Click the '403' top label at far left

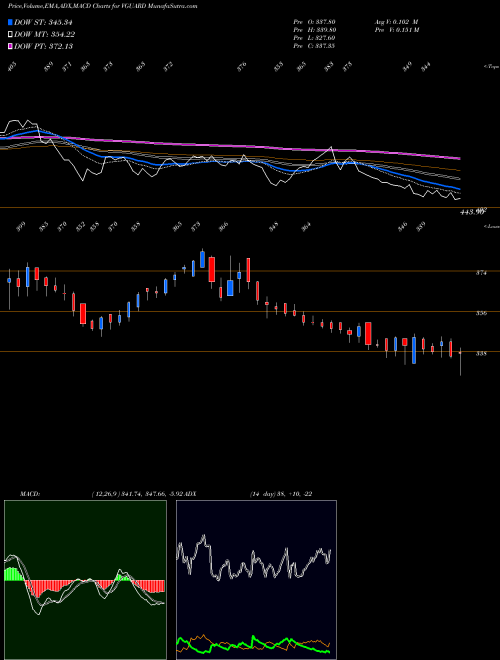coord(11,67)
